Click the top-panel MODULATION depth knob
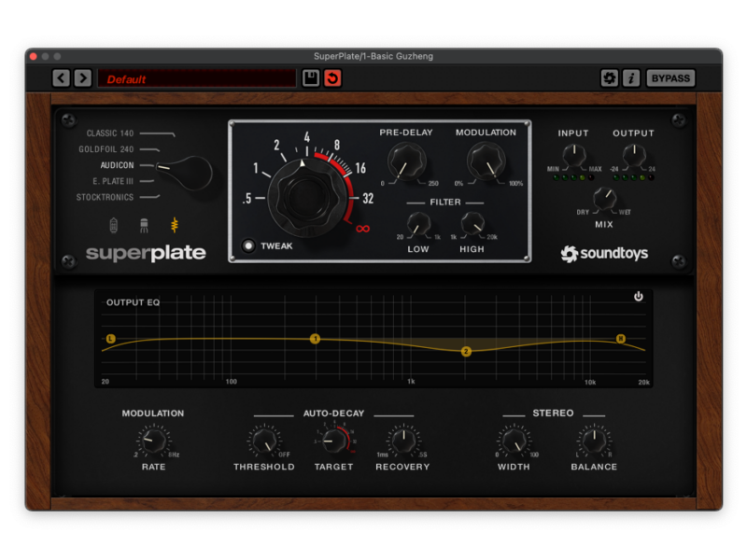747x560 pixels. [x=486, y=161]
